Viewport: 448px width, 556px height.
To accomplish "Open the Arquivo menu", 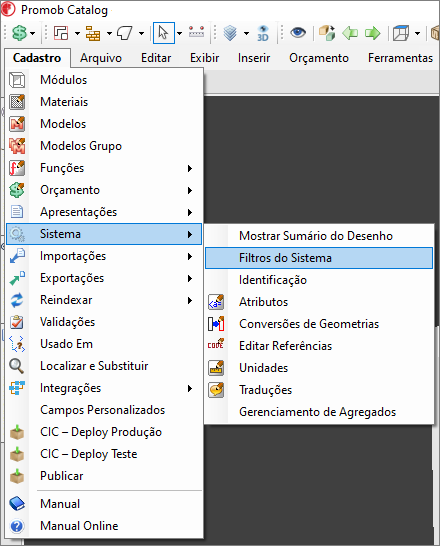I will coord(101,58).
